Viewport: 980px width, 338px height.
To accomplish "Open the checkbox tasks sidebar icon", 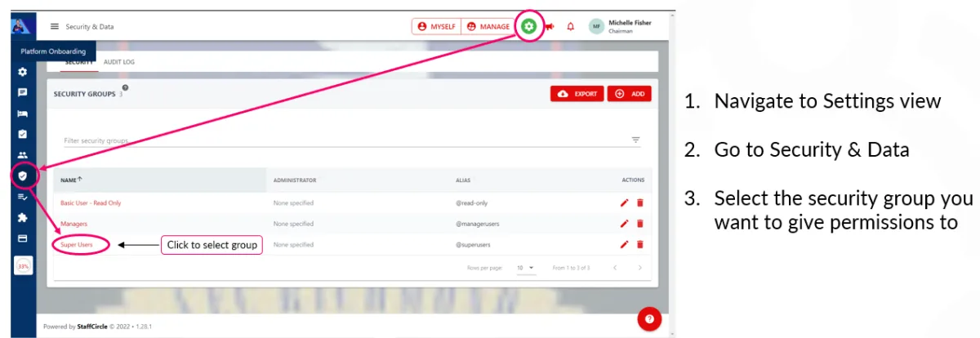I will pyautogui.click(x=23, y=134).
